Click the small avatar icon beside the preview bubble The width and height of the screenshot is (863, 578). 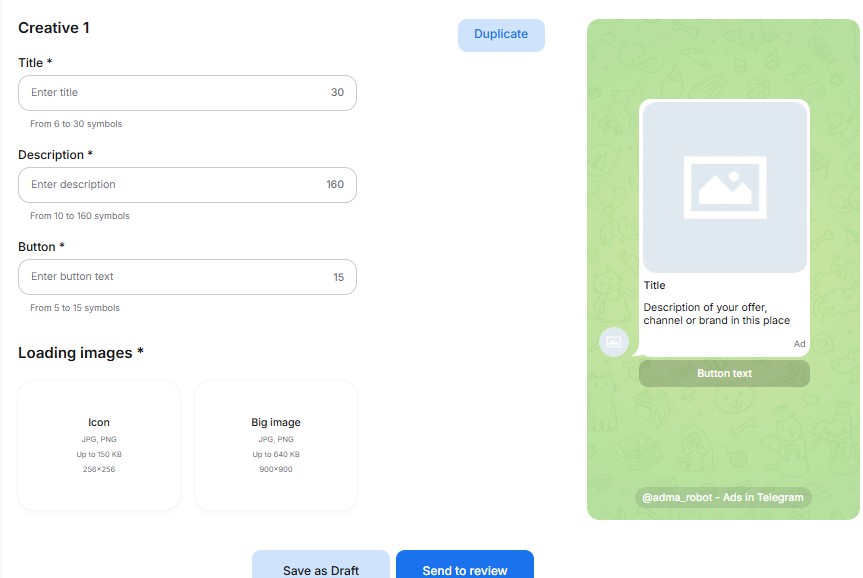tap(614, 342)
